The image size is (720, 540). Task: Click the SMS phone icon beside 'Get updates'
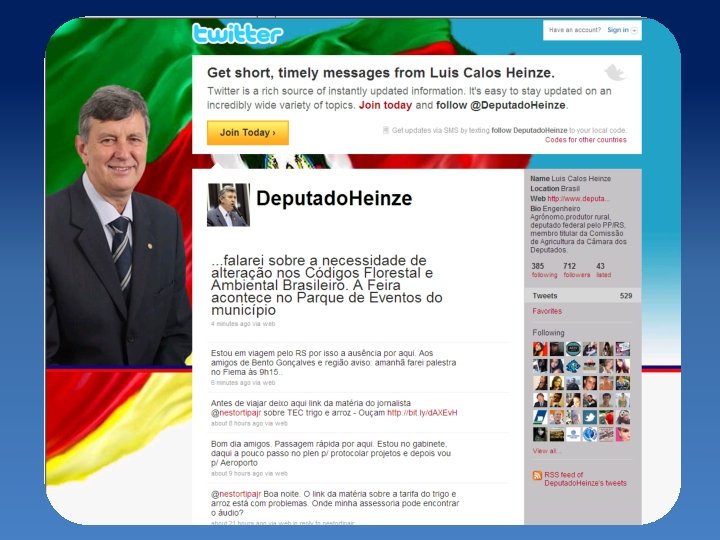click(386, 130)
